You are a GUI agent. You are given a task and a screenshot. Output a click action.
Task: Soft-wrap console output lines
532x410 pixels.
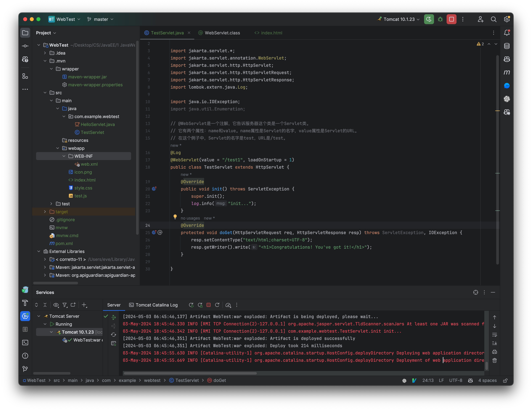pyautogui.click(x=495, y=335)
